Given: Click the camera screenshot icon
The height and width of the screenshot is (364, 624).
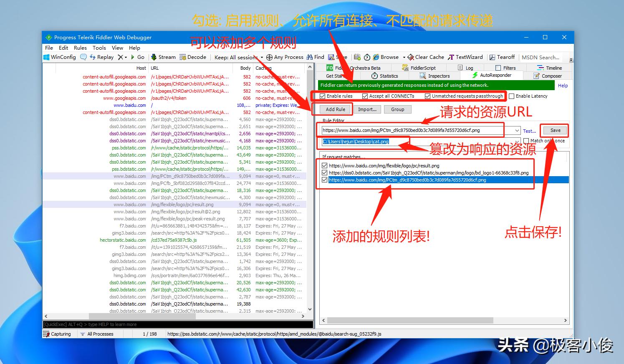Looking at the screenshot, I should (x=357, y=57).
